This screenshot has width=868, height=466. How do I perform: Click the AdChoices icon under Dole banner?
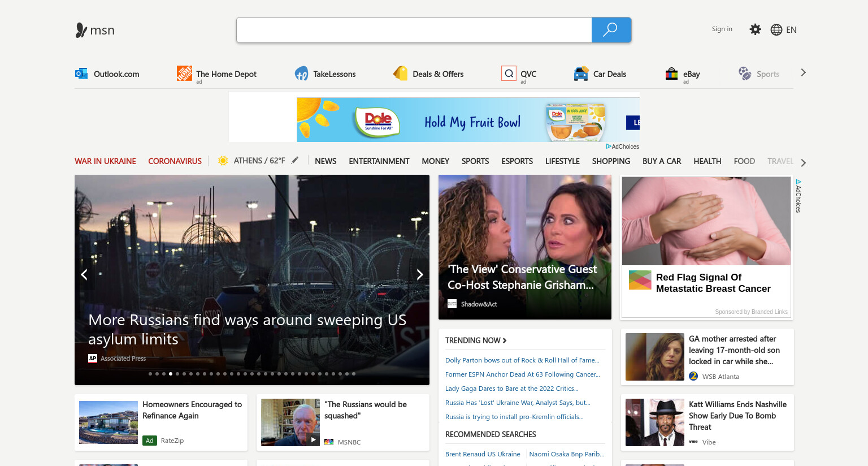coord(609,146)
